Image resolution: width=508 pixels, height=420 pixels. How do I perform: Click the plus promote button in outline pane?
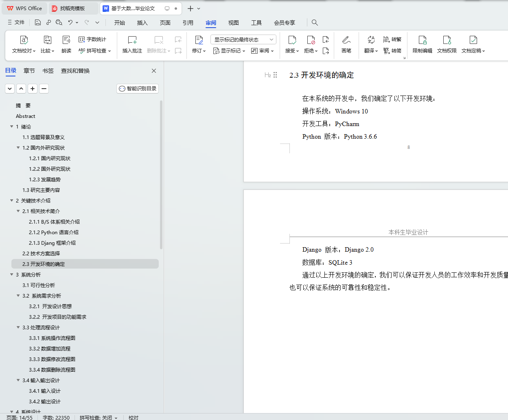point(33,88)
